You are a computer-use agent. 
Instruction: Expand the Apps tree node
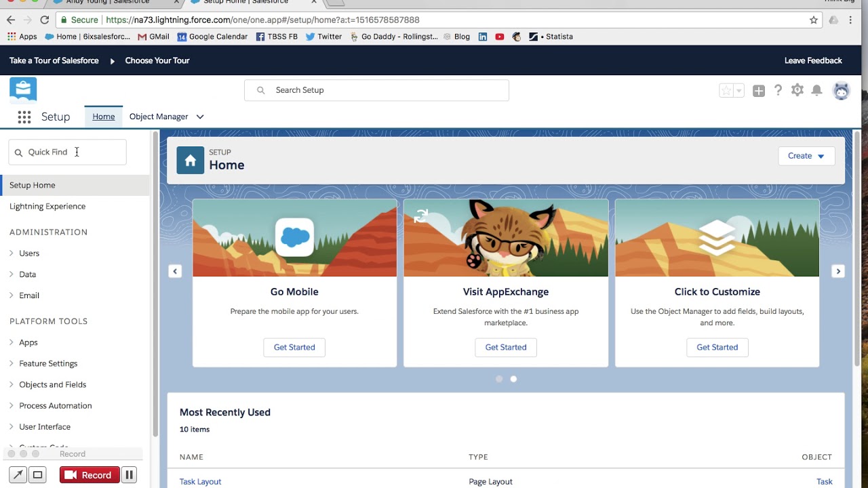click(12, 342)
